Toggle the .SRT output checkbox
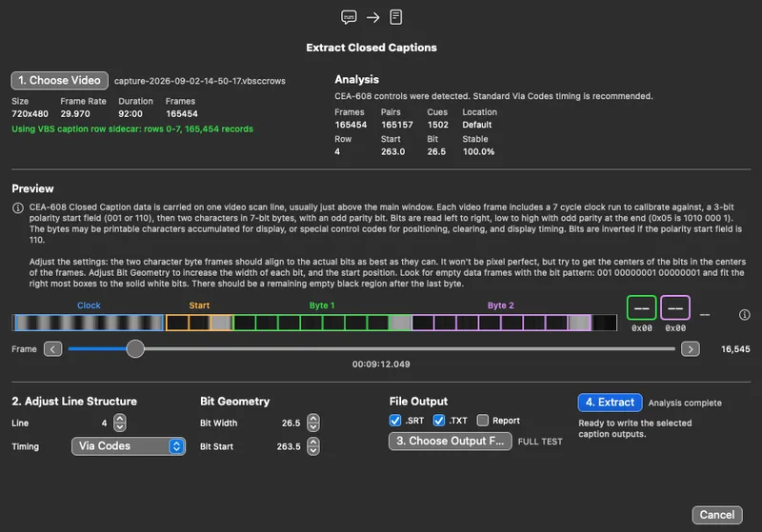Image resolution: width=762 pixels, height=532 pixels. tap(395, 421)
